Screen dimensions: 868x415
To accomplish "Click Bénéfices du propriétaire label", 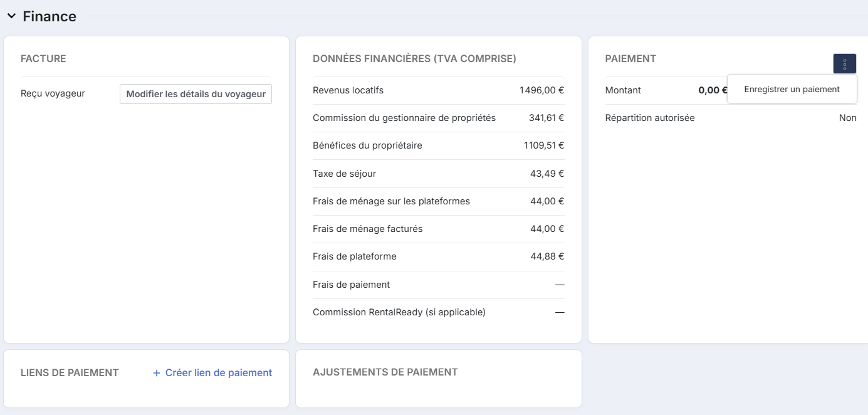I will click(367, 145).
